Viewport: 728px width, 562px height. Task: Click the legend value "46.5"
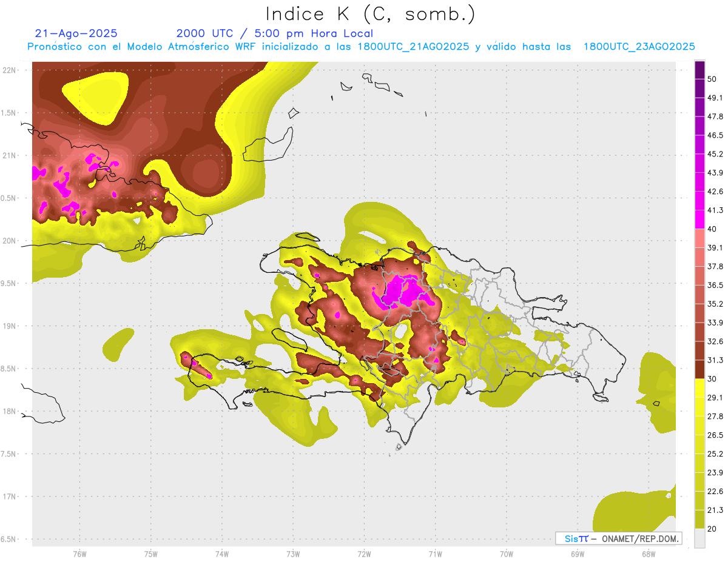pos(715,135)
